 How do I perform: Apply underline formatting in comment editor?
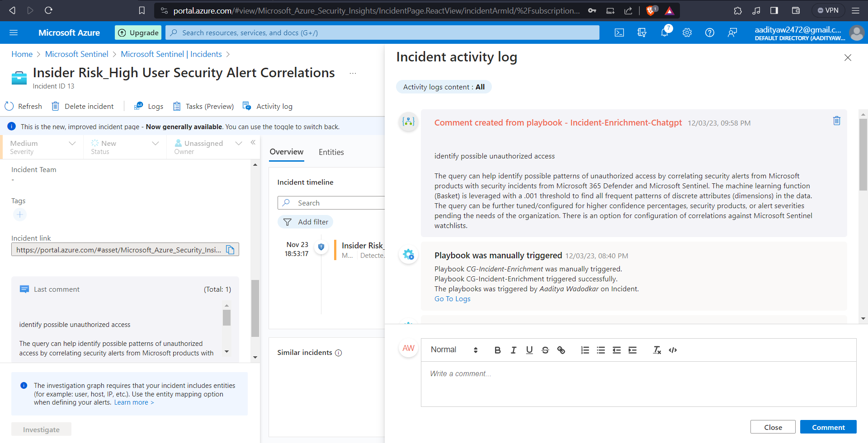[x=529, y=350]
